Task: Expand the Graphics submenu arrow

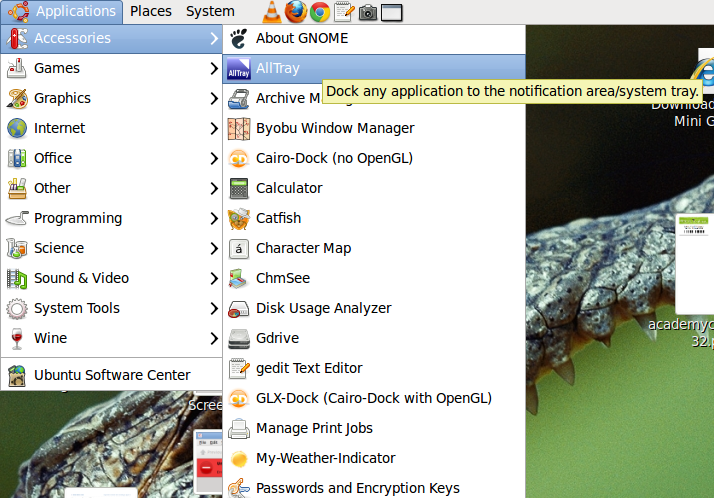Action: point(214,99)
